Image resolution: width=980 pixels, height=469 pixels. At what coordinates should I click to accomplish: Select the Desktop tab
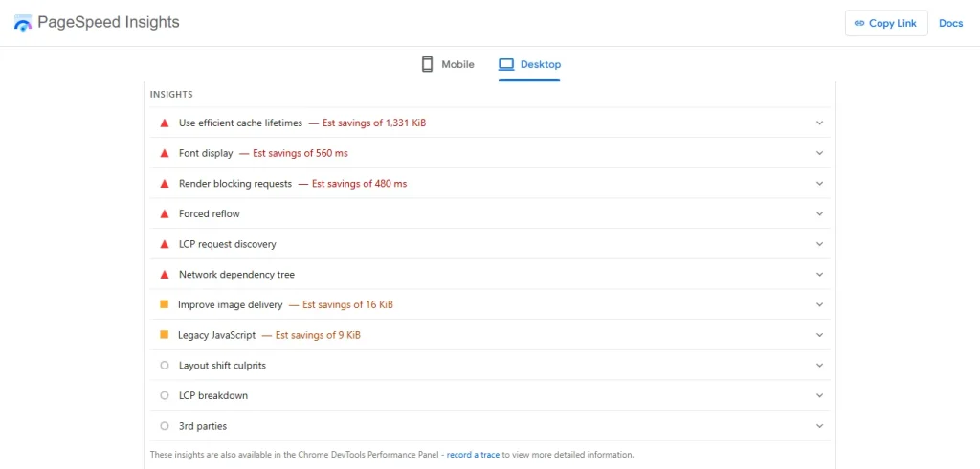coord(530,64)
